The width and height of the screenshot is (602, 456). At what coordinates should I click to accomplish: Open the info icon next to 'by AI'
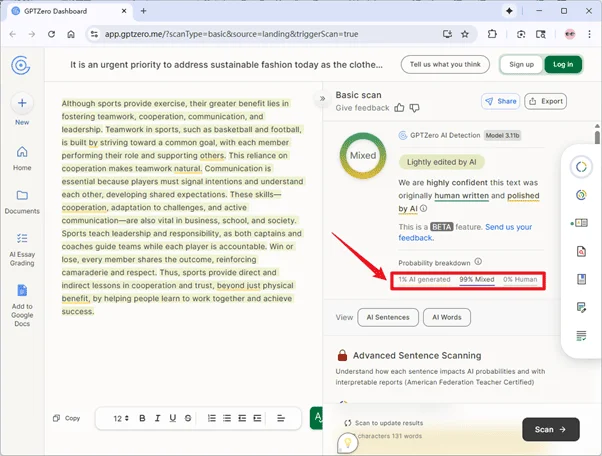pos(423,208)
